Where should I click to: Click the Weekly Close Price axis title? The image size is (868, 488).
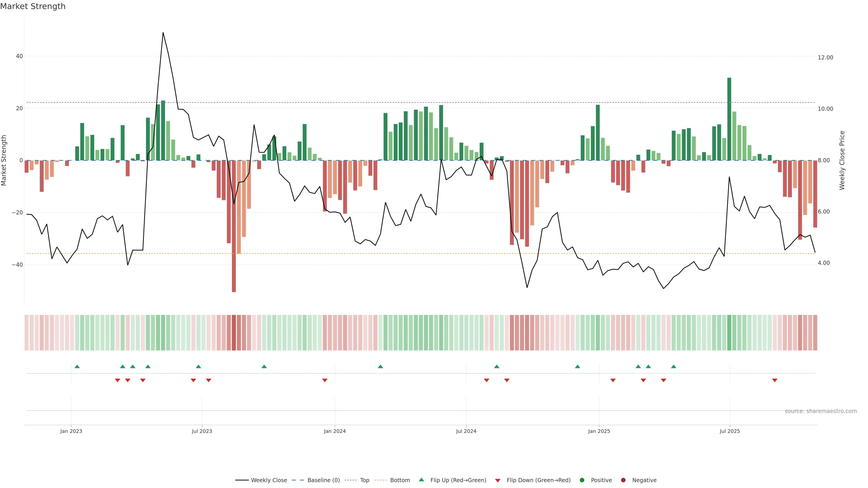(842, 160)
